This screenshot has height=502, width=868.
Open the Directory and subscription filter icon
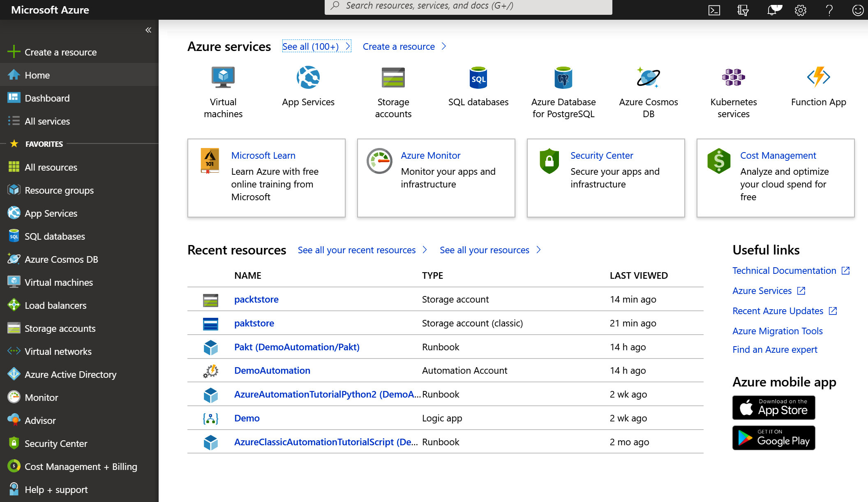coord(743,10)
